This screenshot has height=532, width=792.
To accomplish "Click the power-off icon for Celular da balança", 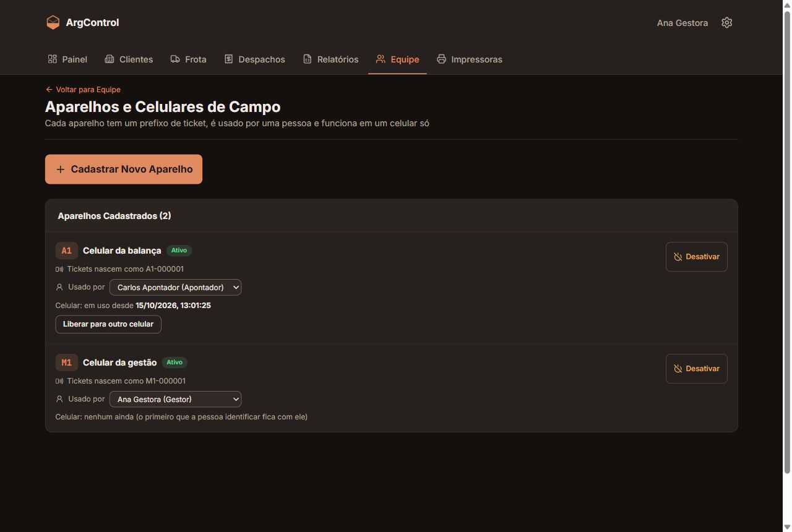I will tap(678, 257).
